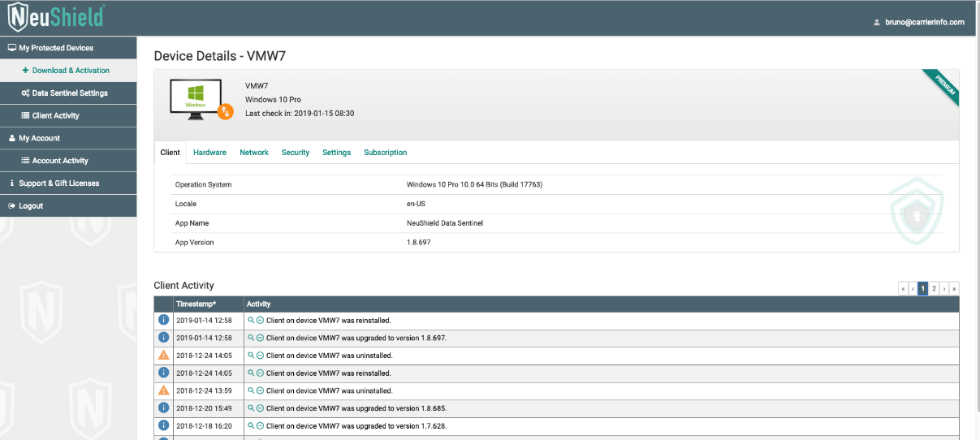This screenshot has width=980, height=440.
Task: Click timestamp 2018-12-24 13:59
Action: coord(204,390)
